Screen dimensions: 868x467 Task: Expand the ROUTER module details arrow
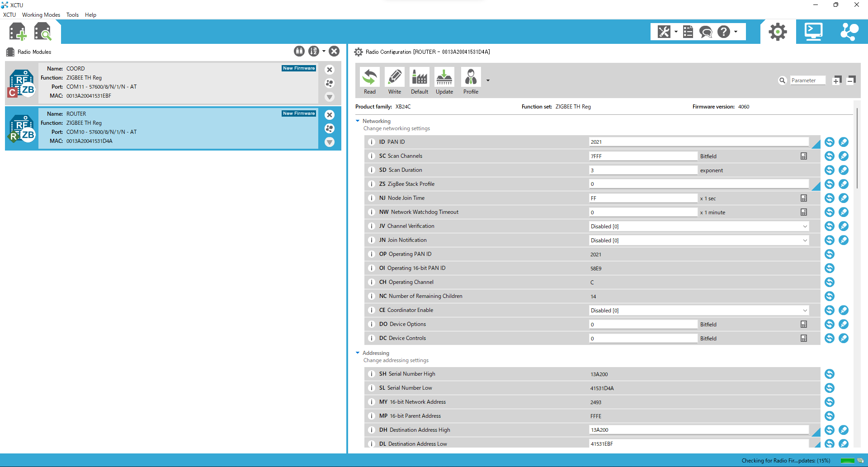tap(330, 142)
